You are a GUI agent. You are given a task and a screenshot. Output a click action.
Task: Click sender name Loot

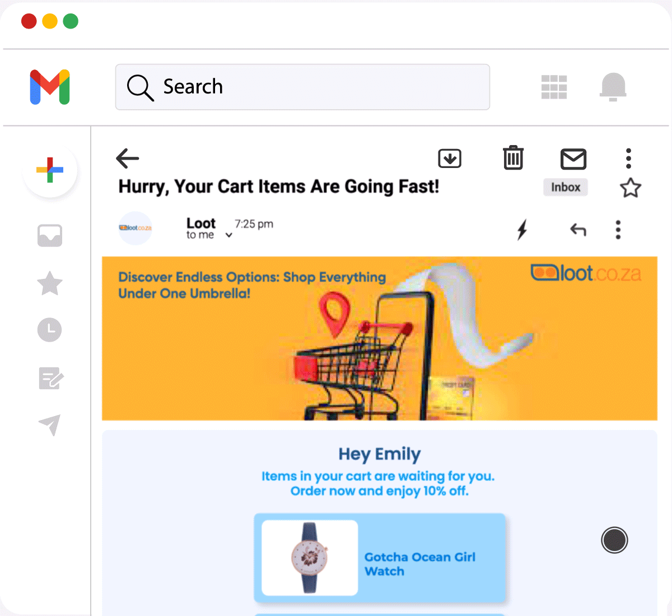(x=201, y=223)
